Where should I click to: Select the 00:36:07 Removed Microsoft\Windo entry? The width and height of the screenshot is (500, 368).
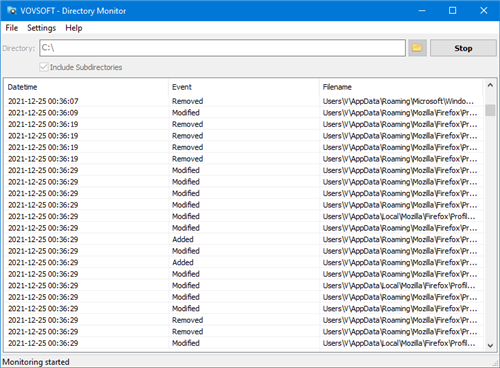(244, 101)
